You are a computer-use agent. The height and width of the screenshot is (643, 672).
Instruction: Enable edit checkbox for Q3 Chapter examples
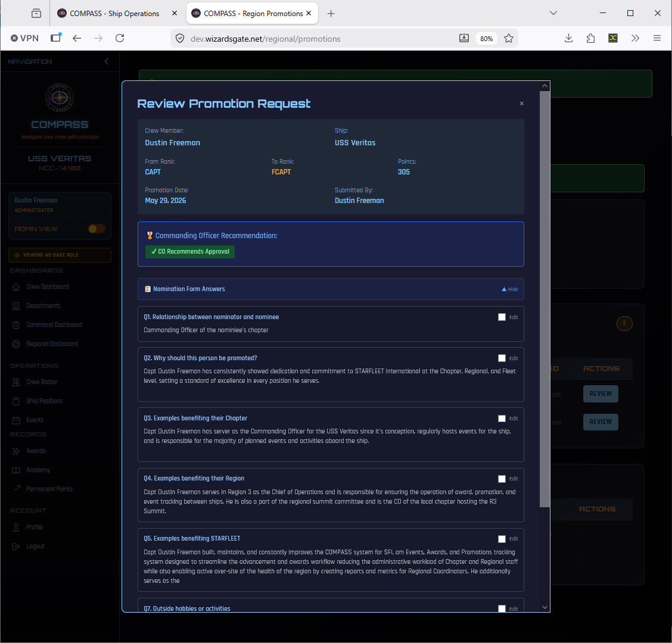coord(502,419)
